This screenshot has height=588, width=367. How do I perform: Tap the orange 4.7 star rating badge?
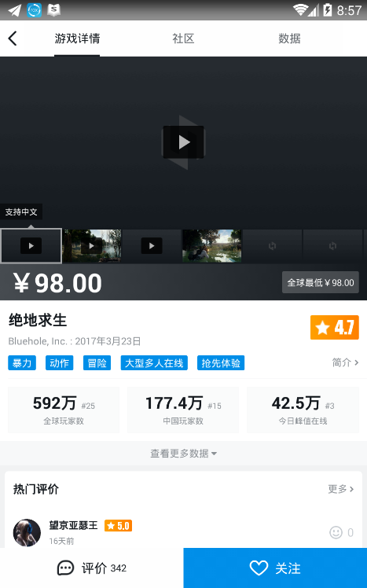[334, 327]
